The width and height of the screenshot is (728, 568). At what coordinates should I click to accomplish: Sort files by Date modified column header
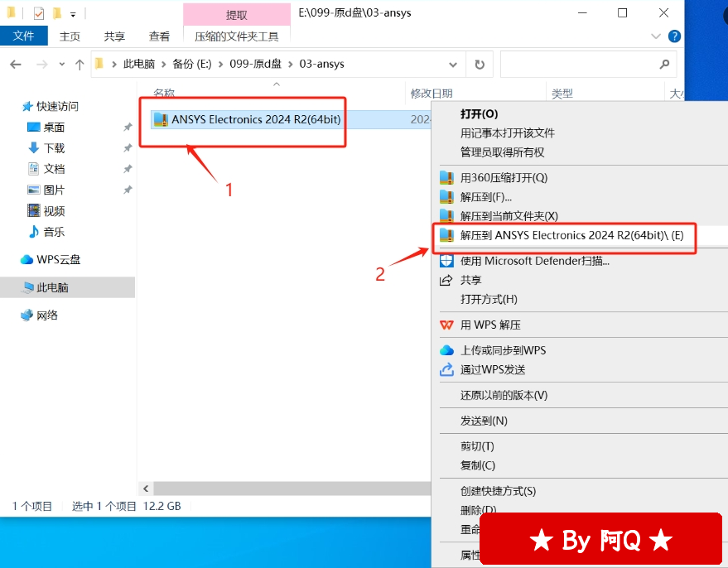point(431,94)
